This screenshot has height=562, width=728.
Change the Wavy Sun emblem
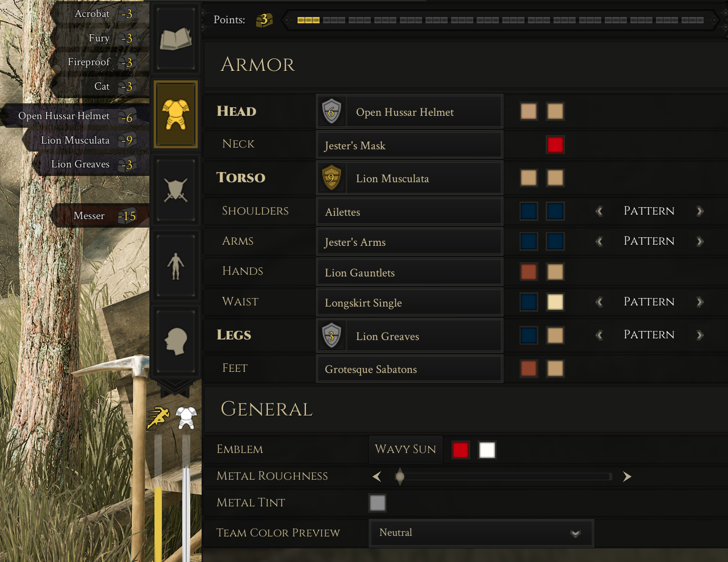coord(405,450)
